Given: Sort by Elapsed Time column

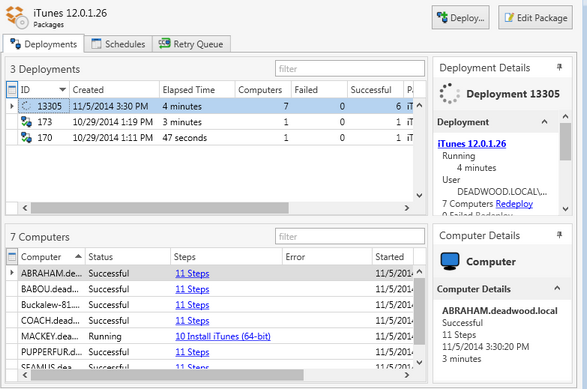Looking at the screenshot, I should (197, 90).
